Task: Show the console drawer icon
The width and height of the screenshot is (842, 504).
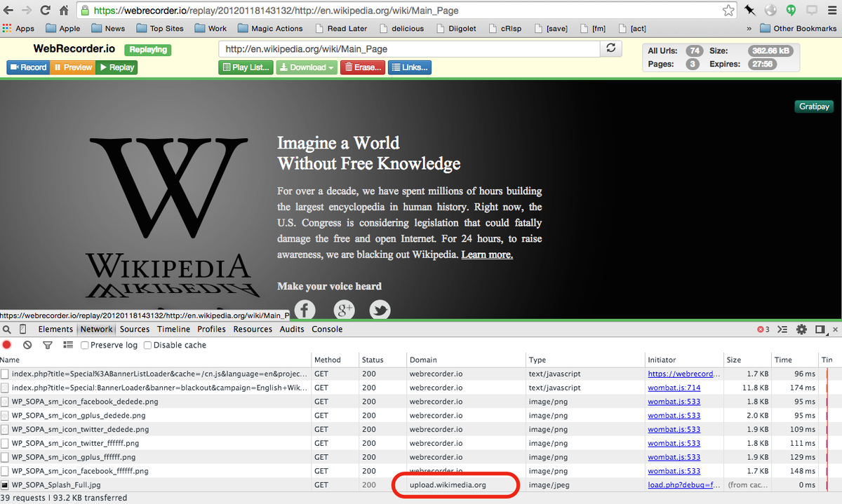Action: click(784, 329)
